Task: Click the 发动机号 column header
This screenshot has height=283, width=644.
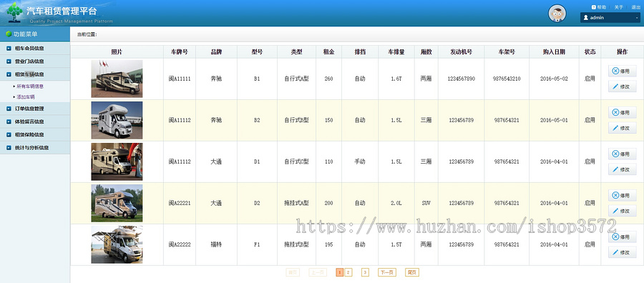Action: click(x=462, y=52)
